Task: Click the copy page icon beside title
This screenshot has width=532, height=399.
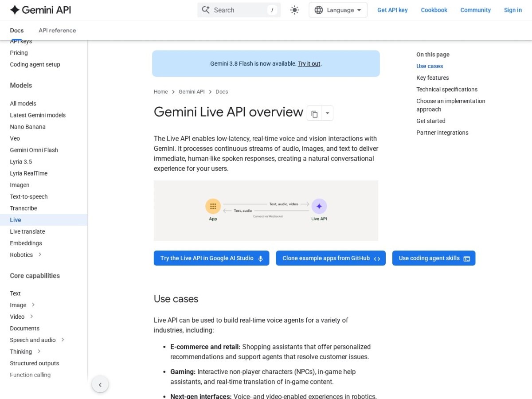Action: point(314,113)
